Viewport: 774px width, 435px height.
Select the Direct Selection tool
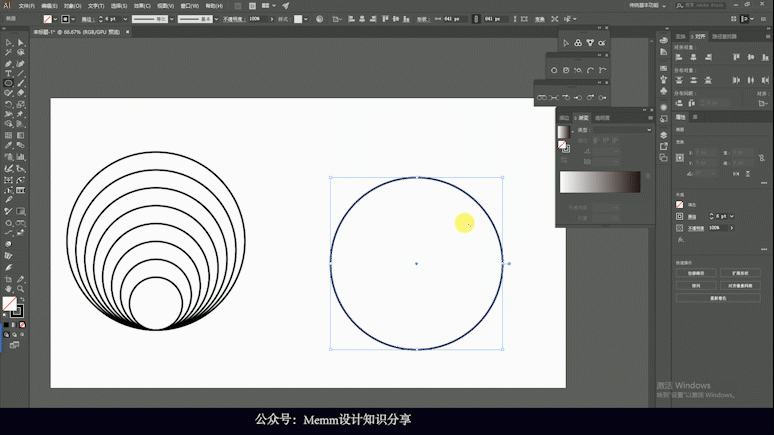pos(21,43)
